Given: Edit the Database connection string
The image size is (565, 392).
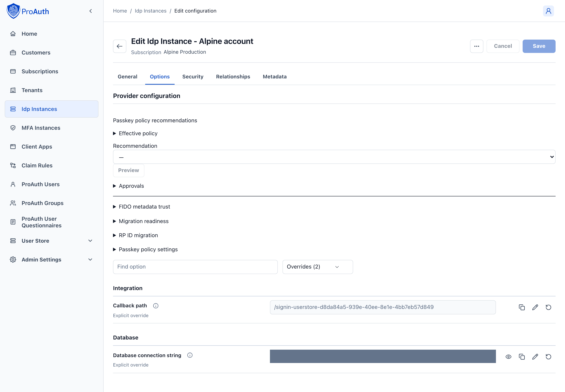Looking at the screenshot, I should click(535, 357).
